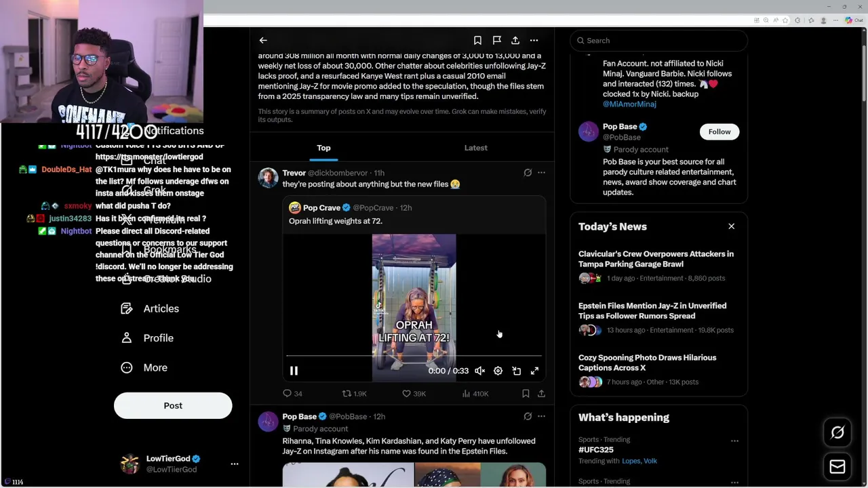The image size is (868, 488).
Task: Follow the Pop Base account
Action: click(719, 131)
